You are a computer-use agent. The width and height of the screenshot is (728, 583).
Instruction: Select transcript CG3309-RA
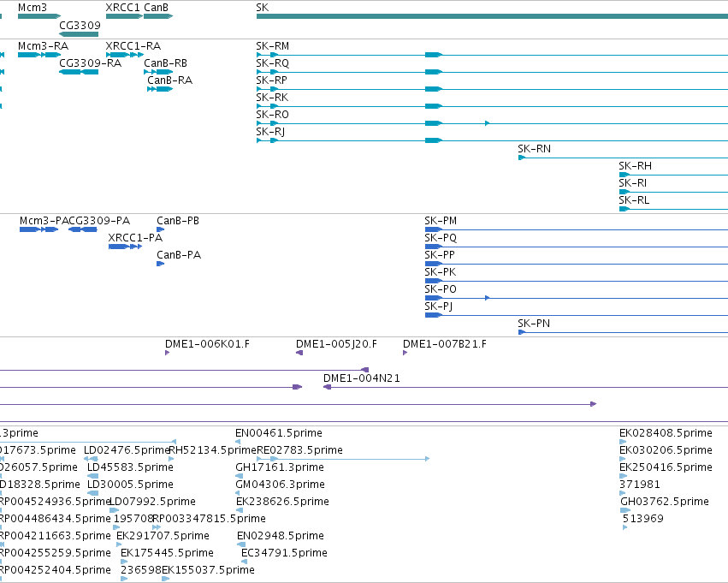pos(79,72)
